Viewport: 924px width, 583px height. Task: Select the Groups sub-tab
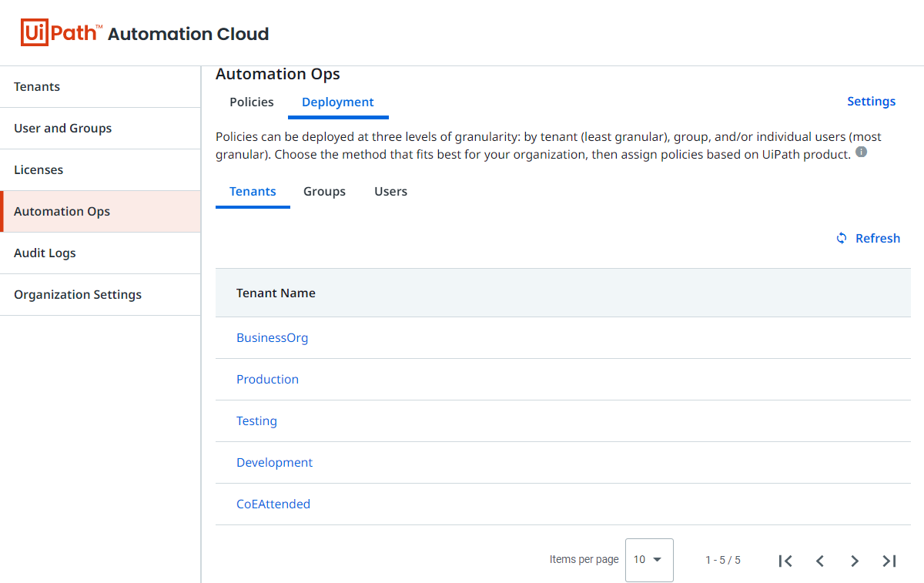(324, 192)
